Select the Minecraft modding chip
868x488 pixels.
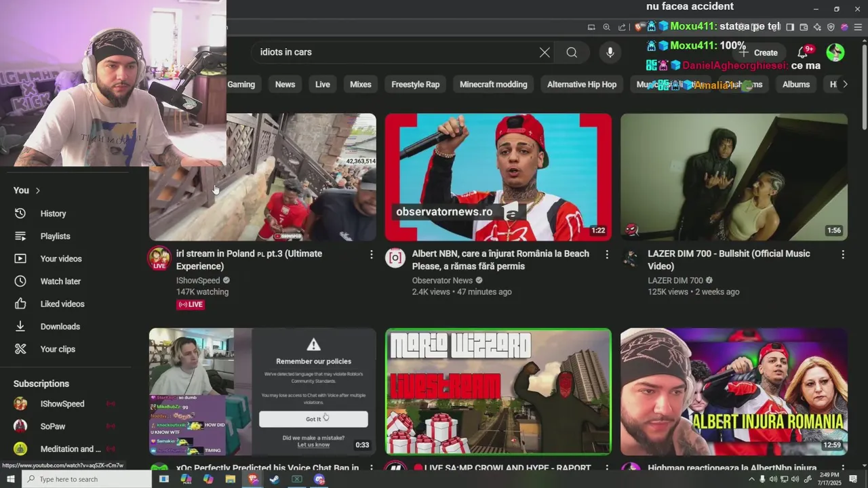coord(494,85)
